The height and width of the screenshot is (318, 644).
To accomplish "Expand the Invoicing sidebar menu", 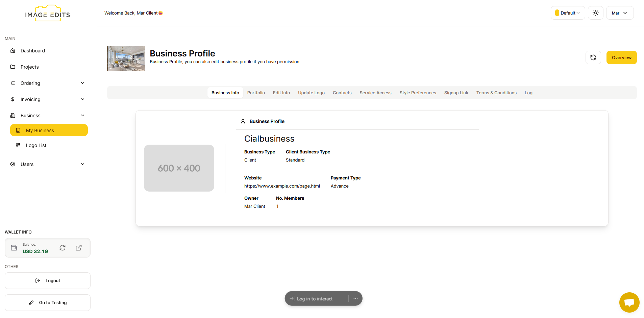I will 47,99.
